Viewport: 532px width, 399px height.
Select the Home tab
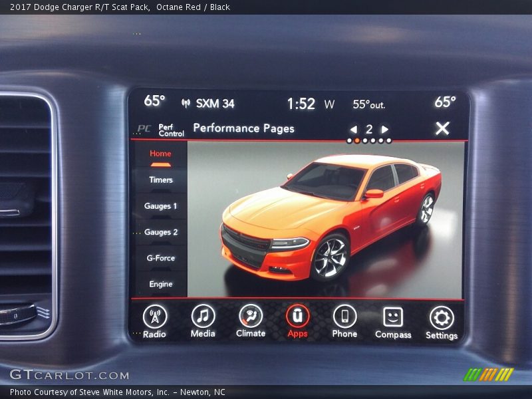tap(160, 154)
